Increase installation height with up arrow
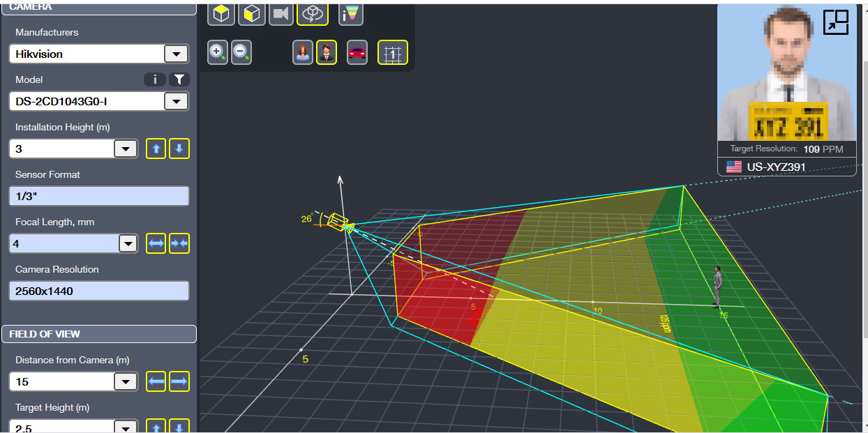Screen dimensions: 868x433 [x=156, y=149]
